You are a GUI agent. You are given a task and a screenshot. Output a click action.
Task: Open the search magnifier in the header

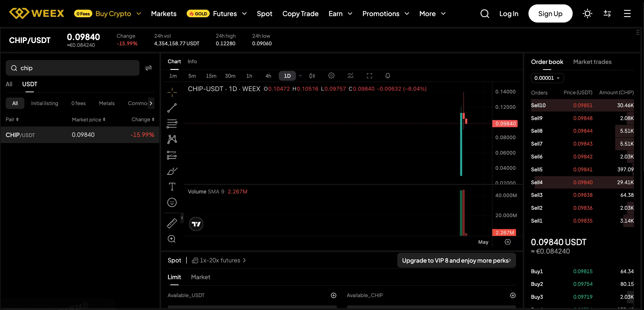(484, 14)
